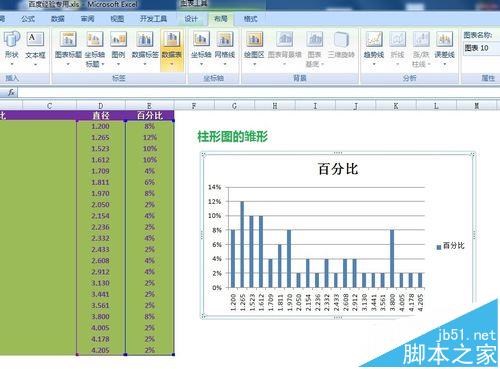Select cell with value 2.608
The width and height of the screenshot is (500, 369).
[x=101, y=261]
